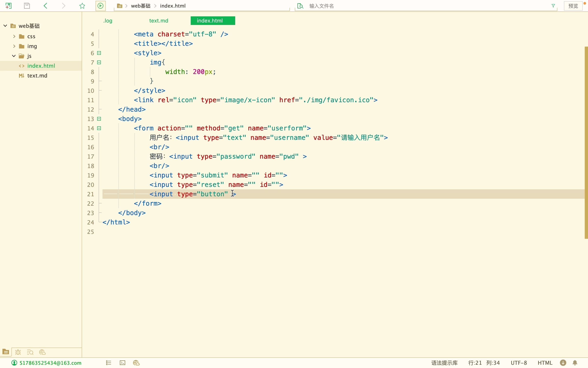Click the new file icon in the toolbar
The image size is (588, 368).
pos(9,6)
